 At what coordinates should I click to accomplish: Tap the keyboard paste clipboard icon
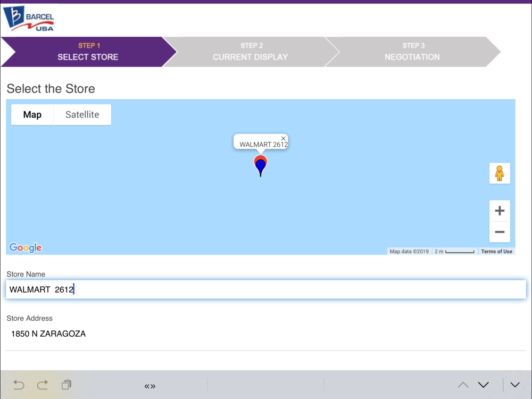click(x=66, y=385)
